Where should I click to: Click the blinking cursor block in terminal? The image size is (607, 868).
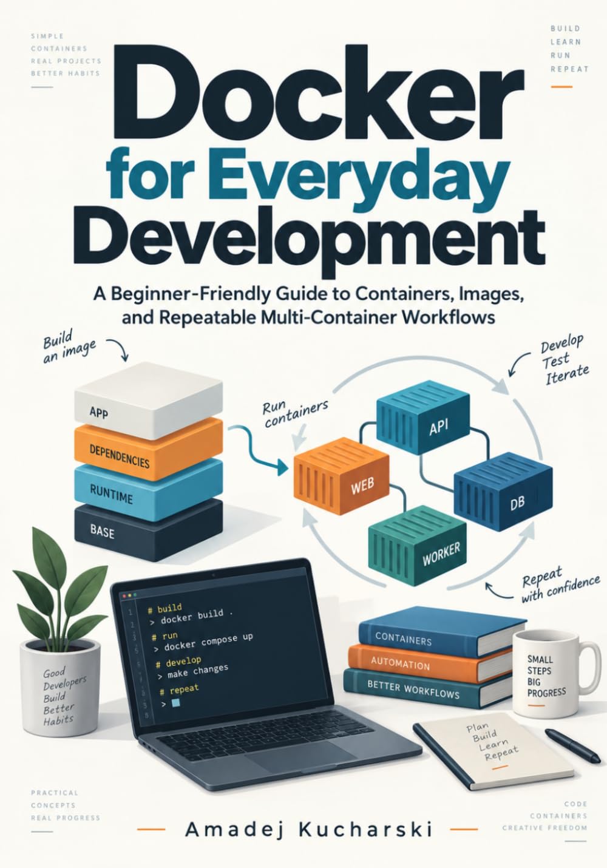177,704
